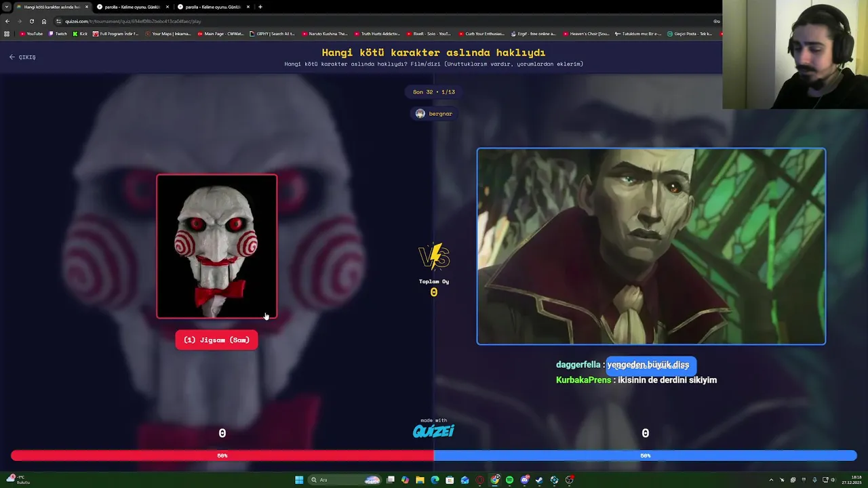The width and height of the screenshot is (868, 488).
Task: Click the ÇIKIŞ exit link
Action: [x=22, y=57]
